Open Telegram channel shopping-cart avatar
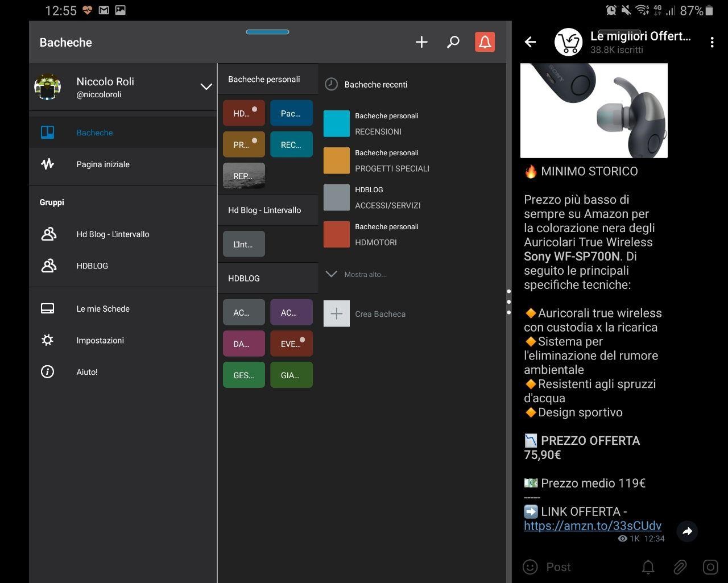Screen dimensions: 728x583 pos(568,42)
